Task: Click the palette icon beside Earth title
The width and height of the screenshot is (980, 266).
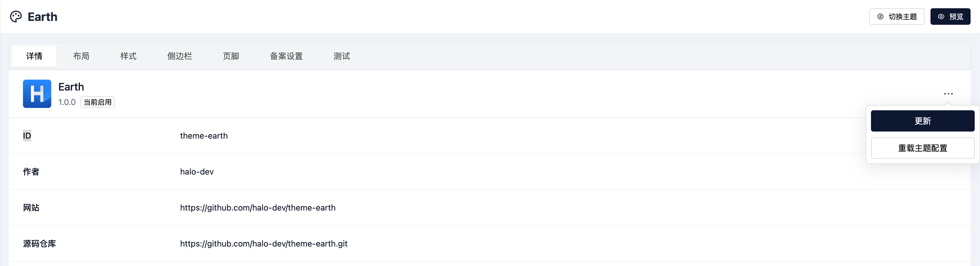Action: point(16,17)
